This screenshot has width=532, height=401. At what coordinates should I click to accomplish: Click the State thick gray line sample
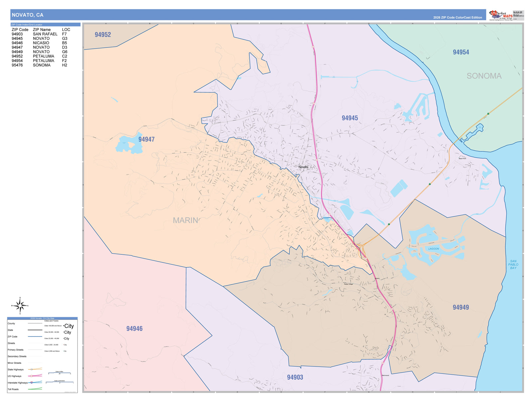(35, 330)
